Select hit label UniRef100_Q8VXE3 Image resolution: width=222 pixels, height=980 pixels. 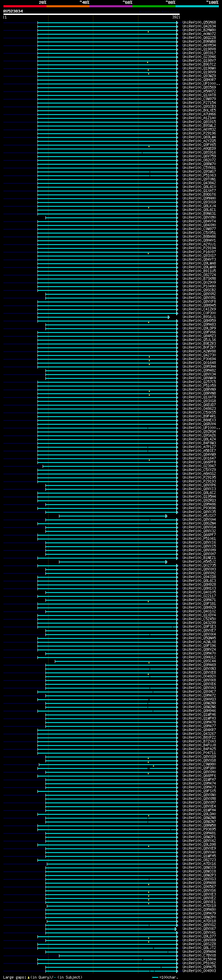tap(199, 894)
